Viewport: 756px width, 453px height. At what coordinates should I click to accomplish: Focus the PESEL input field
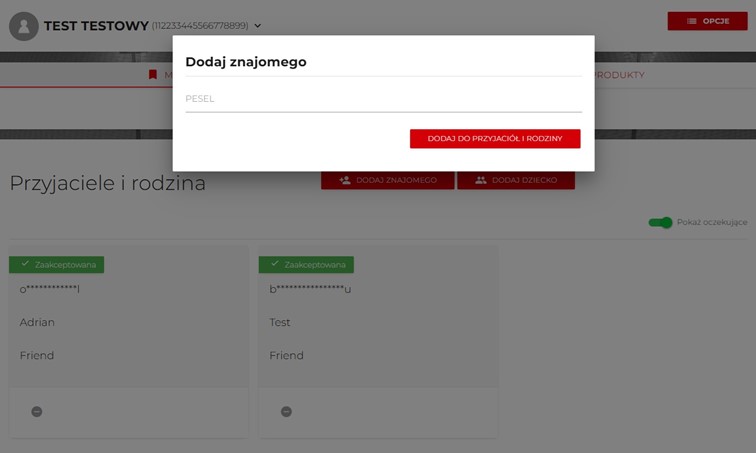tap(383, 99)
